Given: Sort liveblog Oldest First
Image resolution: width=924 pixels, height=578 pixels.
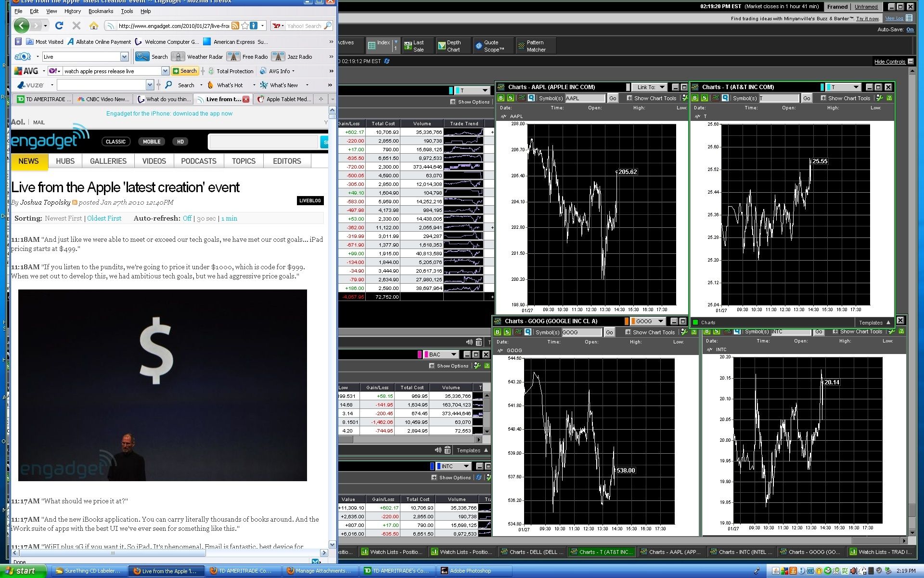Looking at the screenshot, I should tap(104, 218).
